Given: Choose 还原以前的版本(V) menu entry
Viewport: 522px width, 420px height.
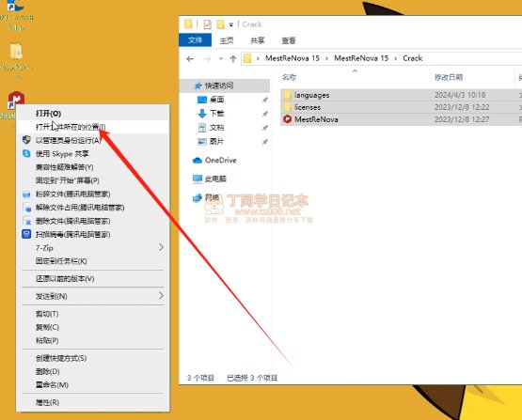Looking at the screenshot, I should (93, 279).
